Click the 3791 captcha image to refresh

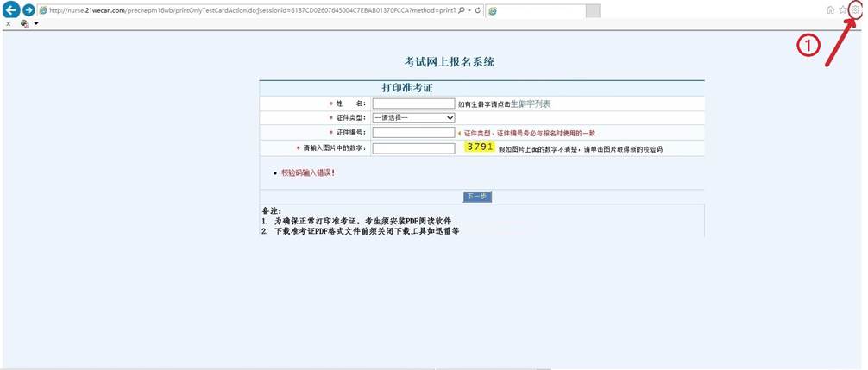(479, 147)
